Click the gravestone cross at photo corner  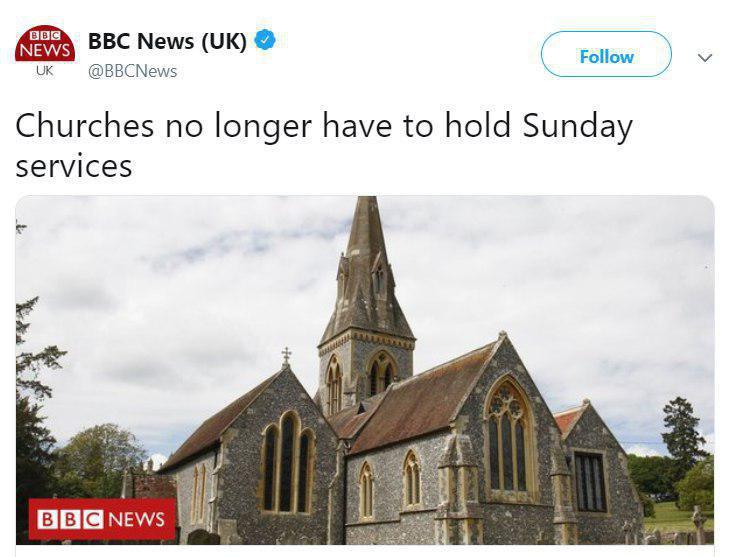click(x=698, y=524)
